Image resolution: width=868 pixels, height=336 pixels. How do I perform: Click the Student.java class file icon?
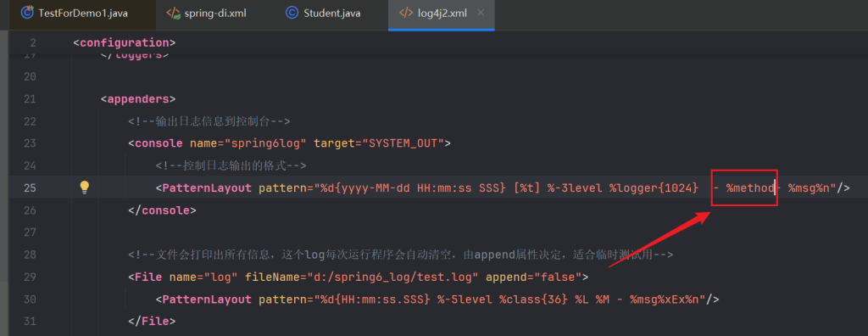[x=292, y=13]
